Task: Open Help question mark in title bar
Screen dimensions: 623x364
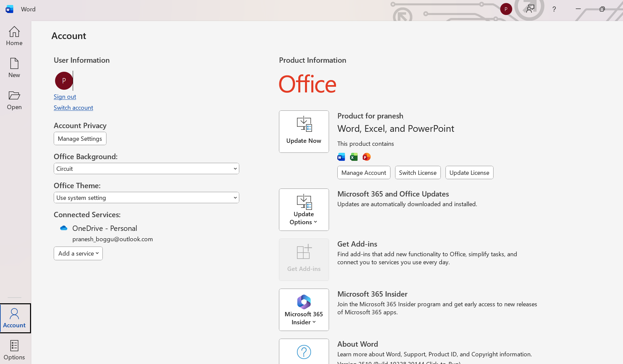Action: click(x=554, y=9)
